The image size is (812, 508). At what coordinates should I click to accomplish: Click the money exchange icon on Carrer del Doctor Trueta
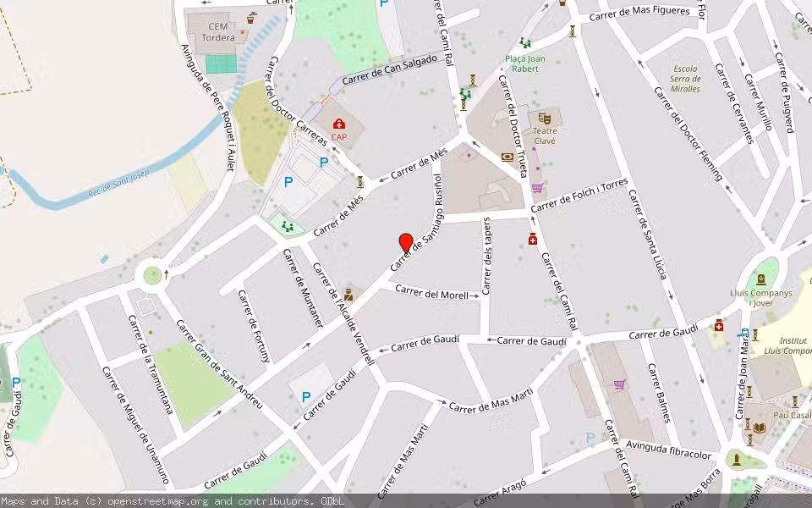point(507,157)
